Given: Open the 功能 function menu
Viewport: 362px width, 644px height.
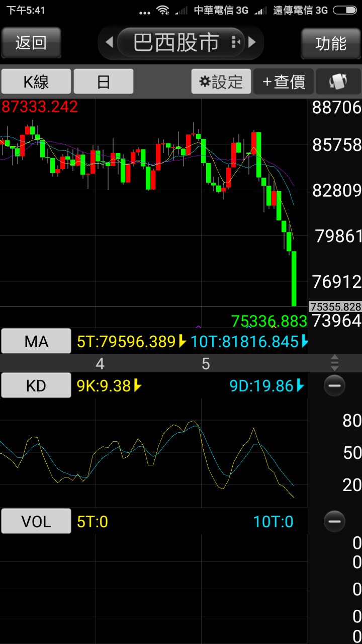Looking at the screenshot, I should [331, 43].
